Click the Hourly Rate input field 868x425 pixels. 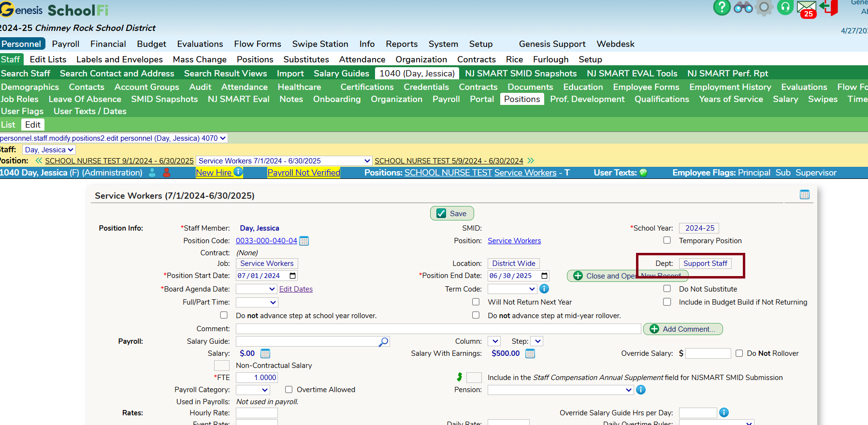(x=257, y=413)
